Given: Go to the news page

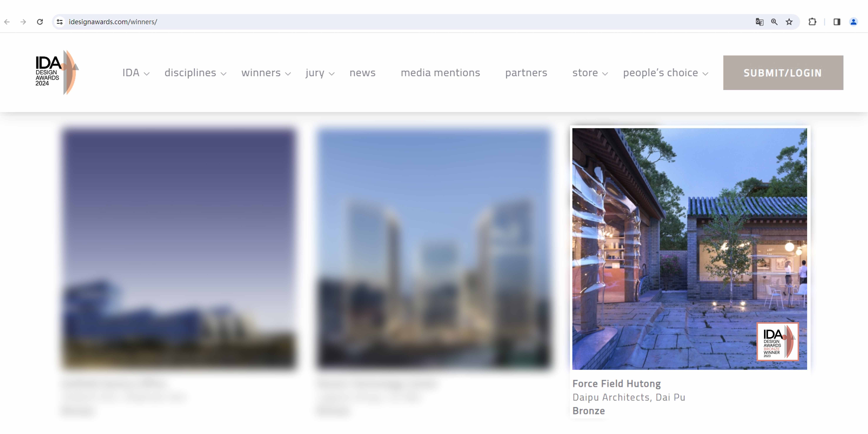Looking at the screenshot, I should pyautogui.click(x=362, y=73).
